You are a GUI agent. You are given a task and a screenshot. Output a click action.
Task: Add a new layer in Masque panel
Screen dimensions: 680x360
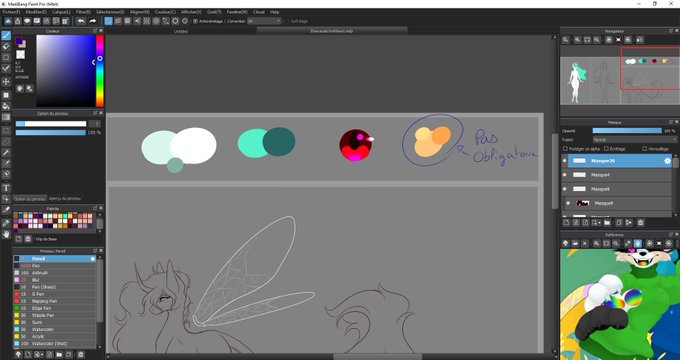tap(566, 223)
